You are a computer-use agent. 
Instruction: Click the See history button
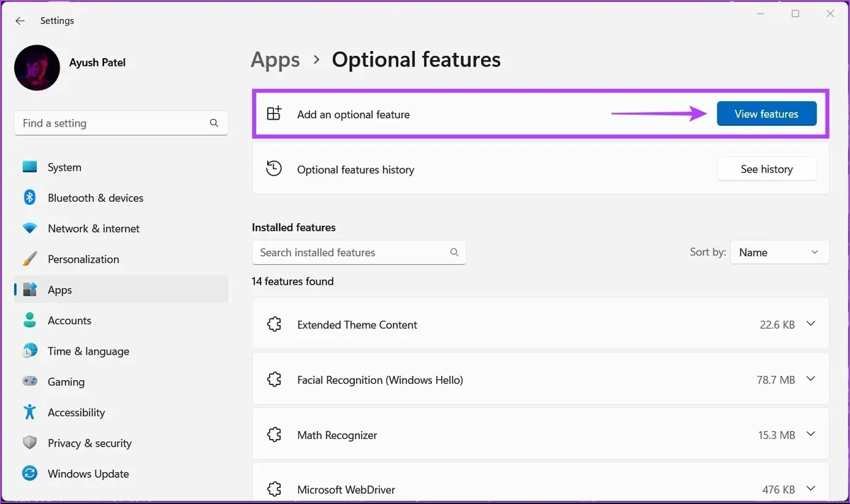(766, 169)
